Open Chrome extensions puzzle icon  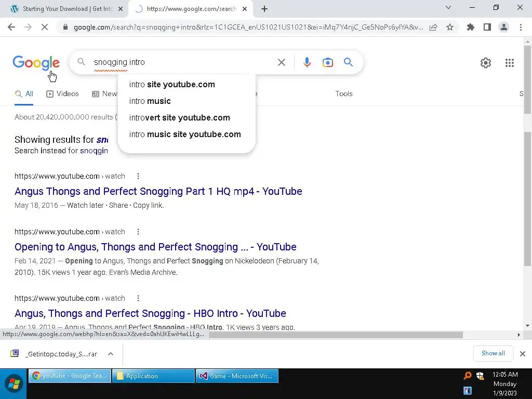pyautogui.click(x=470, y=27)
